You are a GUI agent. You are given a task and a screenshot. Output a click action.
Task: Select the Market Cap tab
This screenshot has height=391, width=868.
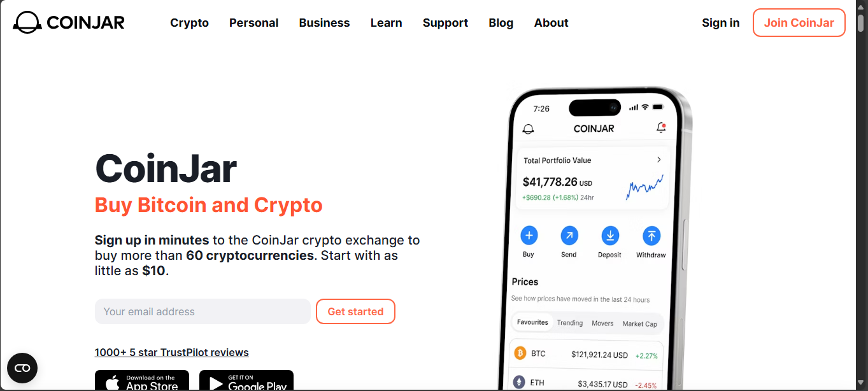coord(639,323)
